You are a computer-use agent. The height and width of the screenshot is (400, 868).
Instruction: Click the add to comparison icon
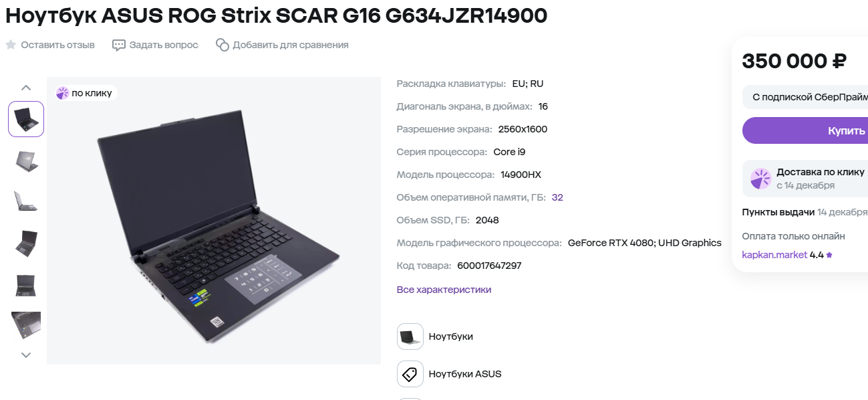(x=223, y=45)
